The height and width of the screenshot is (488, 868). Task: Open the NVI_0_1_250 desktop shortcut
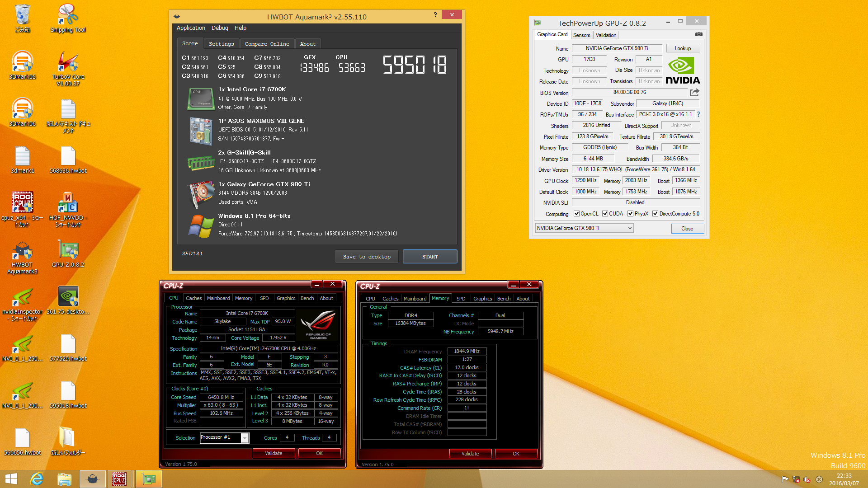[x=22, y=348]
